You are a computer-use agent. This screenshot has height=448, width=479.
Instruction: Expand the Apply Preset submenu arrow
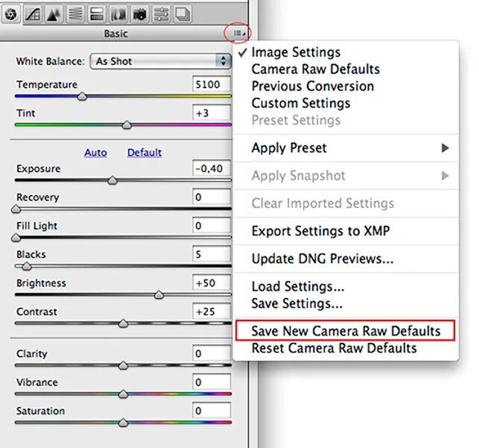[445, 148]
